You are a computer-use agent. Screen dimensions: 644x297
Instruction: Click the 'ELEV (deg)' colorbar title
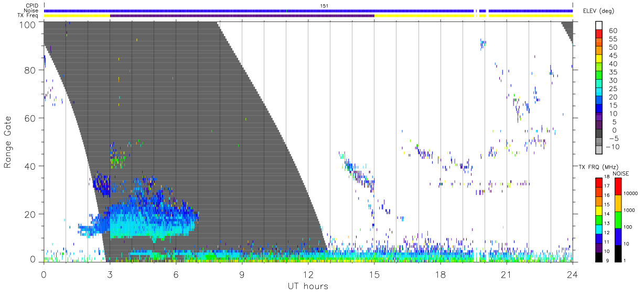click(x=599, y=11)
